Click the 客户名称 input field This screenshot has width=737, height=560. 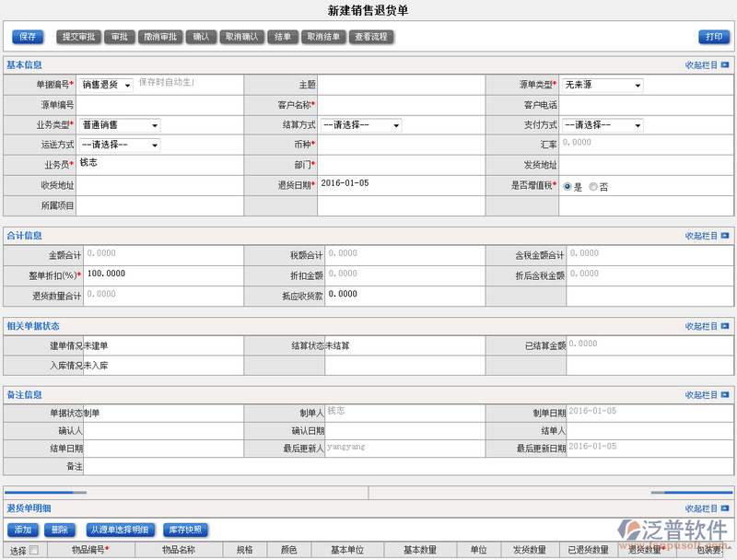[402, 105]
